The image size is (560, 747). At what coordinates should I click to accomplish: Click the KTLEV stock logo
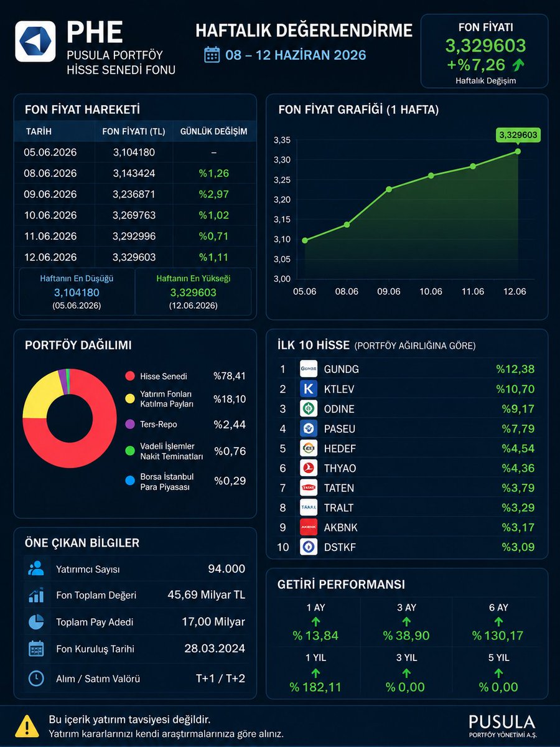pos(309,389)
